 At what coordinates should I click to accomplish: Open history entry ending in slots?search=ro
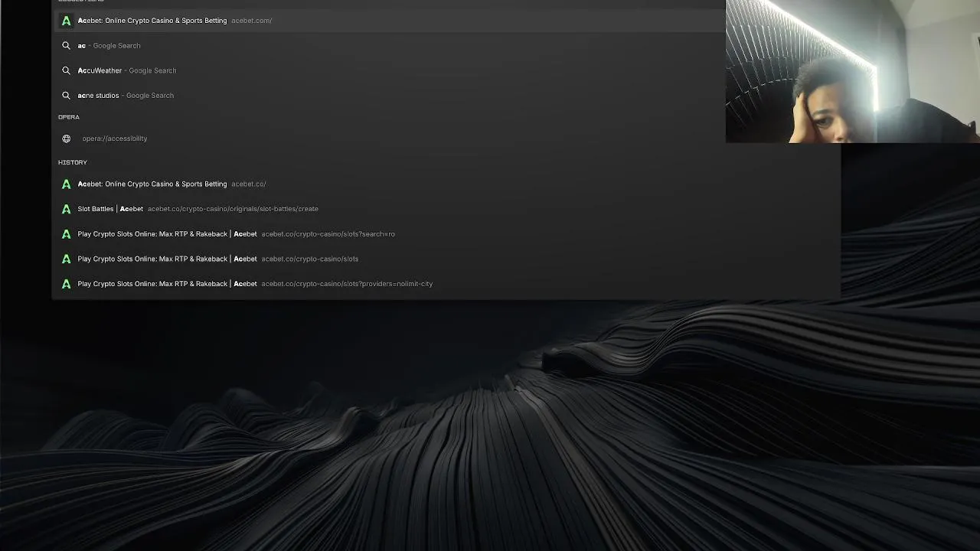click(446, 233)
